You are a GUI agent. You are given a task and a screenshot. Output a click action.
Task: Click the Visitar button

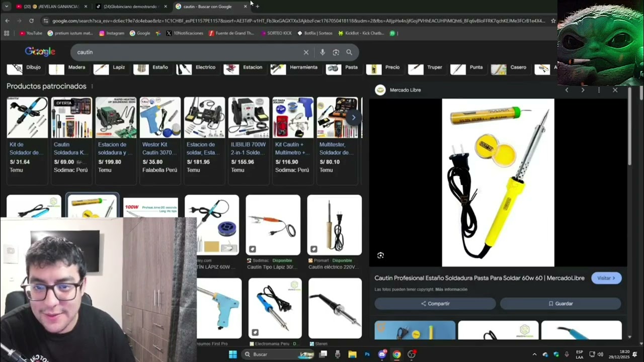606,278
